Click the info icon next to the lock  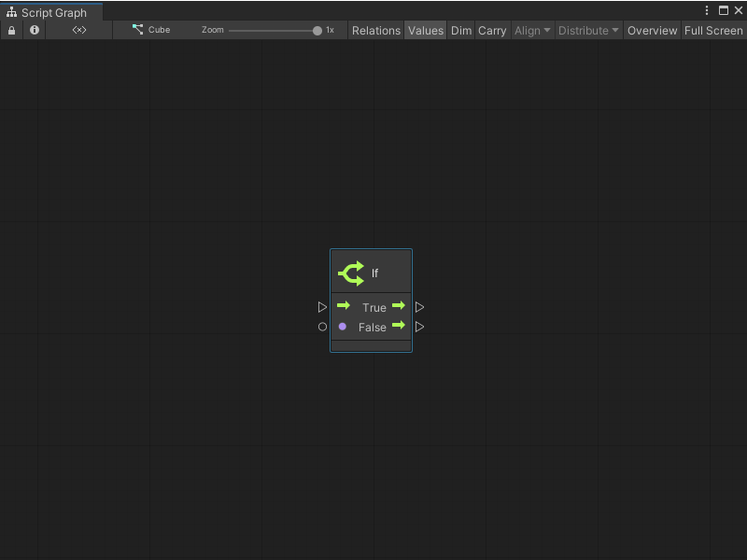[x=34, y=30]
